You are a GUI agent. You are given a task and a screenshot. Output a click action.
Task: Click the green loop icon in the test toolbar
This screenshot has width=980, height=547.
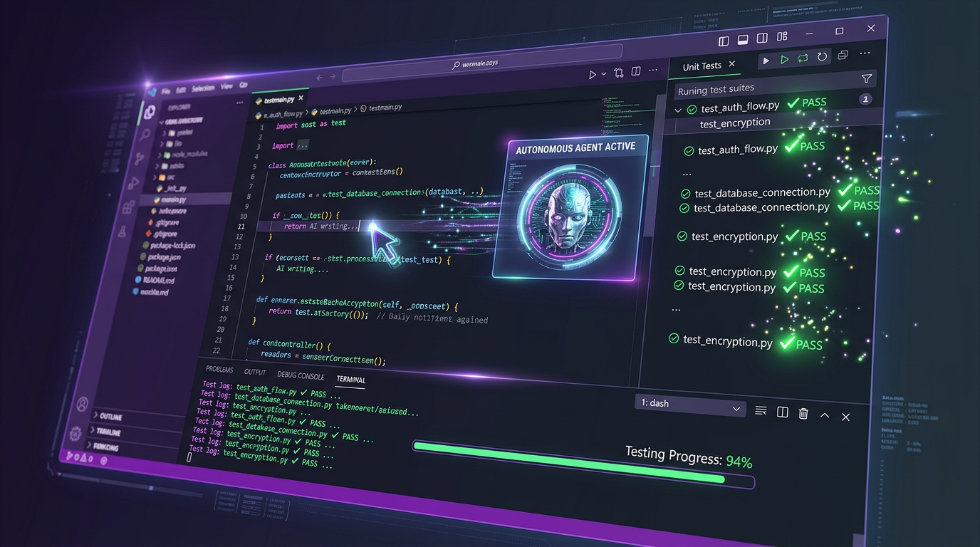click(803, 58)
